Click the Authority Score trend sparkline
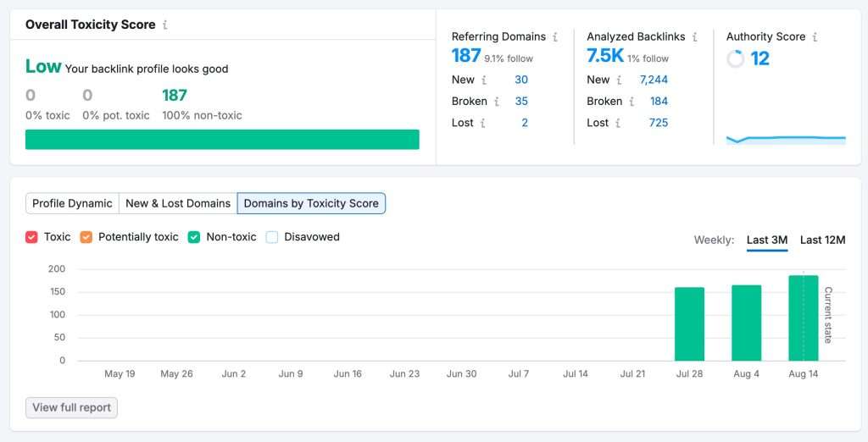The width and height of the screenshot is (868, 442). coord(786,140)
